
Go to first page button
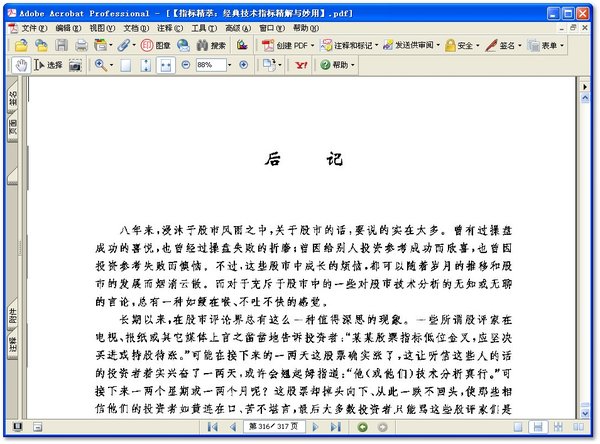(213, 427)
